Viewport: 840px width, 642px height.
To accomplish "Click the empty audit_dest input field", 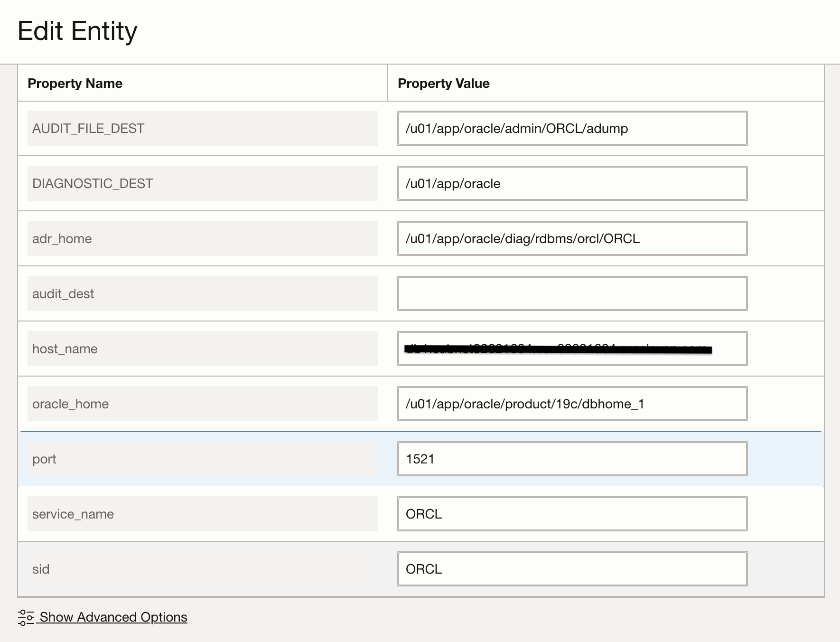I will point(572,293).
